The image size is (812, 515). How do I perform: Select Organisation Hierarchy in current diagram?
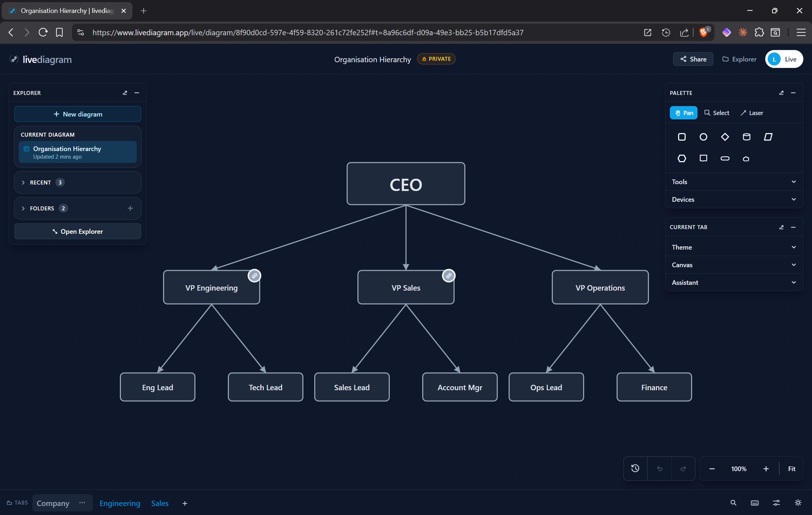78,152
